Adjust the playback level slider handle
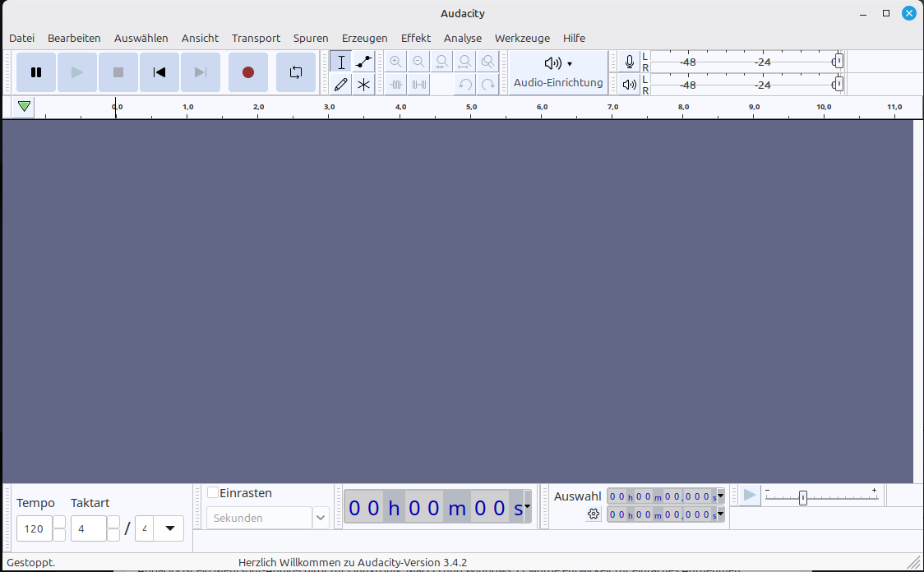This screenshot has width=924, height=572. 839,85
